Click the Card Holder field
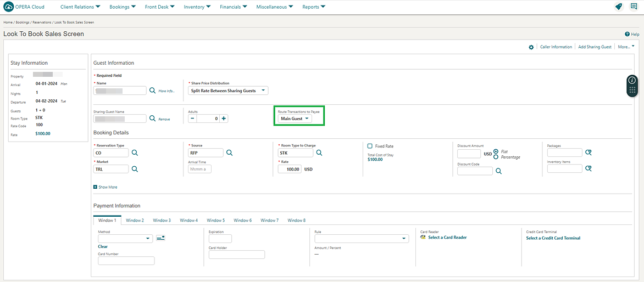 tap(237, 255)
